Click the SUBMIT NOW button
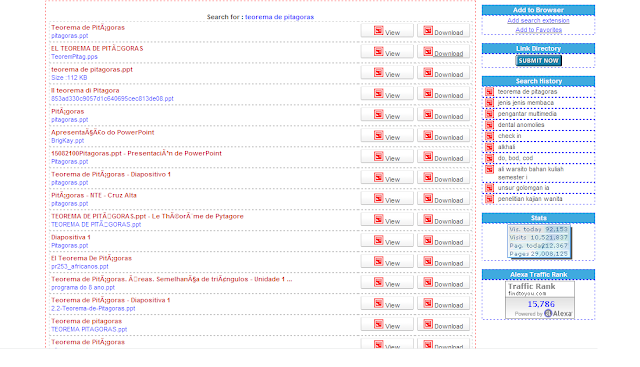Viewport: 640px width, 367px height. [x=538, y=60]
